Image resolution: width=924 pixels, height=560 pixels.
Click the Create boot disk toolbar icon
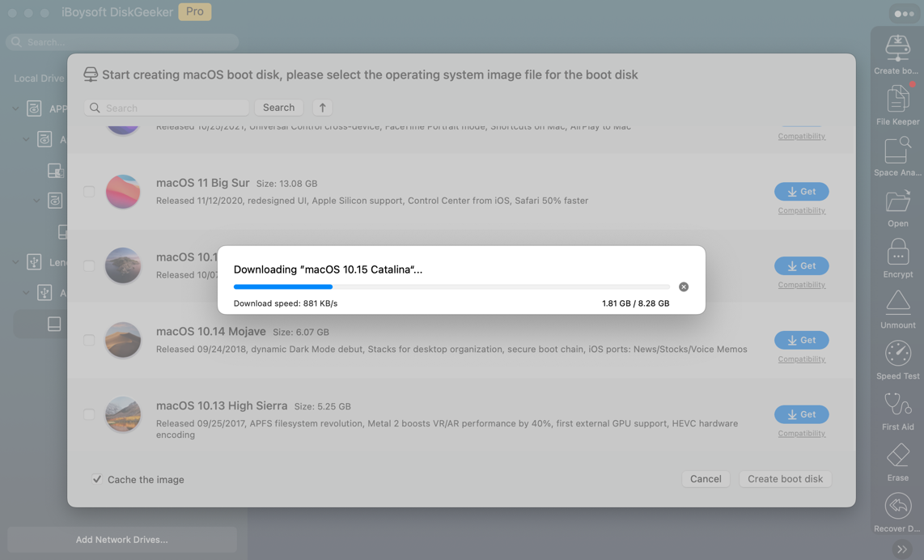(x=897, y=49)
